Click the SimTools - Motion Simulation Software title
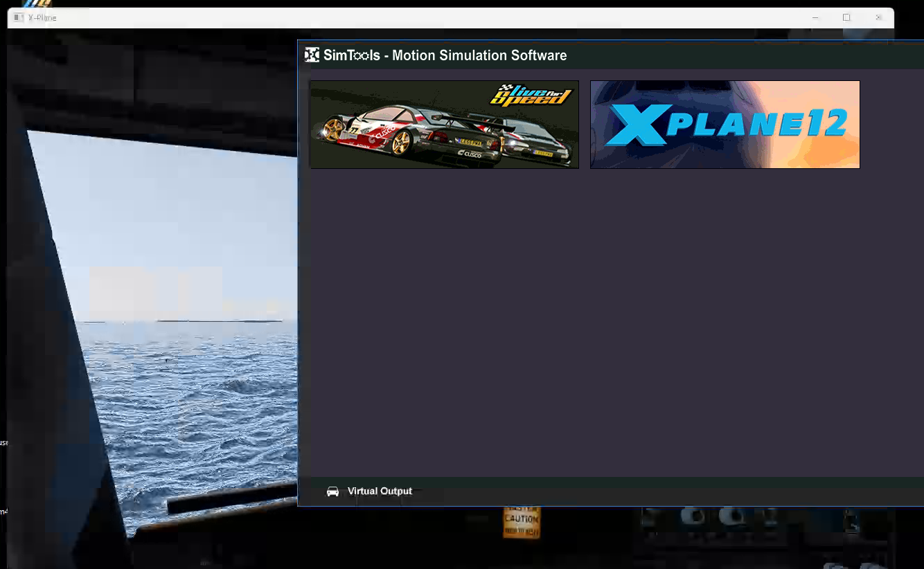 click(445, 55)
